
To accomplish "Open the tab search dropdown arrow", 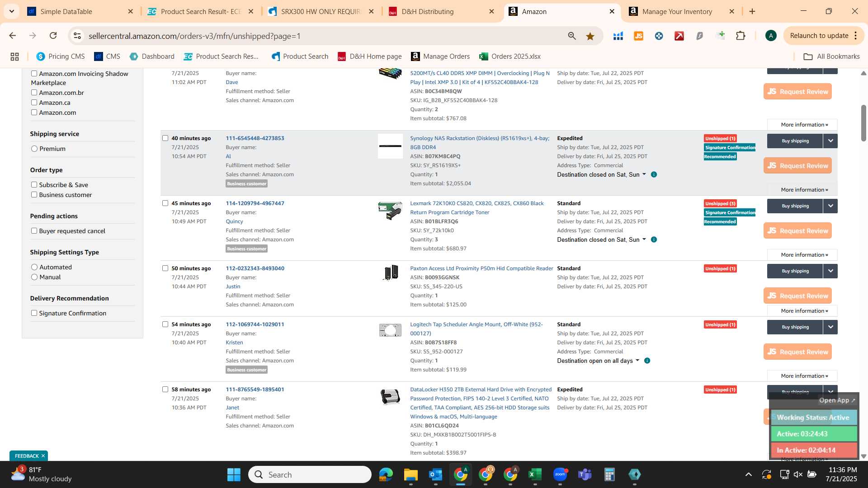I will (11, 11).
